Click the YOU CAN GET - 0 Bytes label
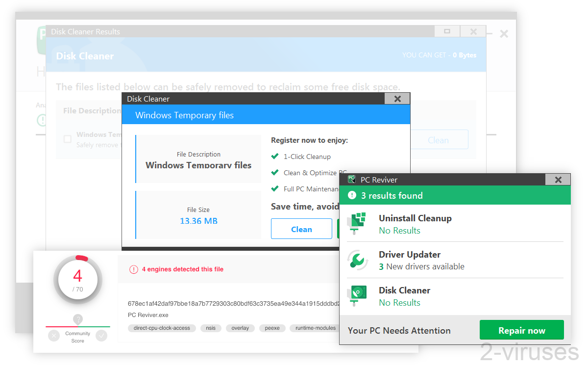This screenshot has width=588, height=368. click(440, 55)
